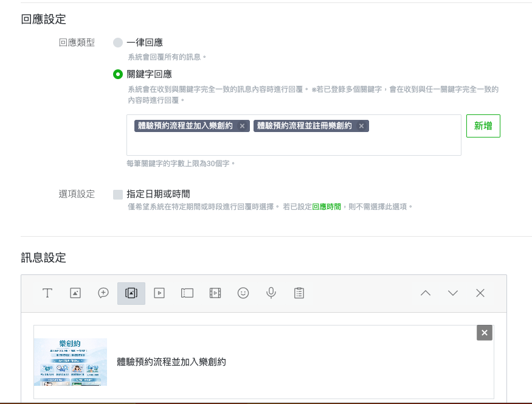Enable the 指定日期或時間 checkbox
532x404 pixels.
118,194
